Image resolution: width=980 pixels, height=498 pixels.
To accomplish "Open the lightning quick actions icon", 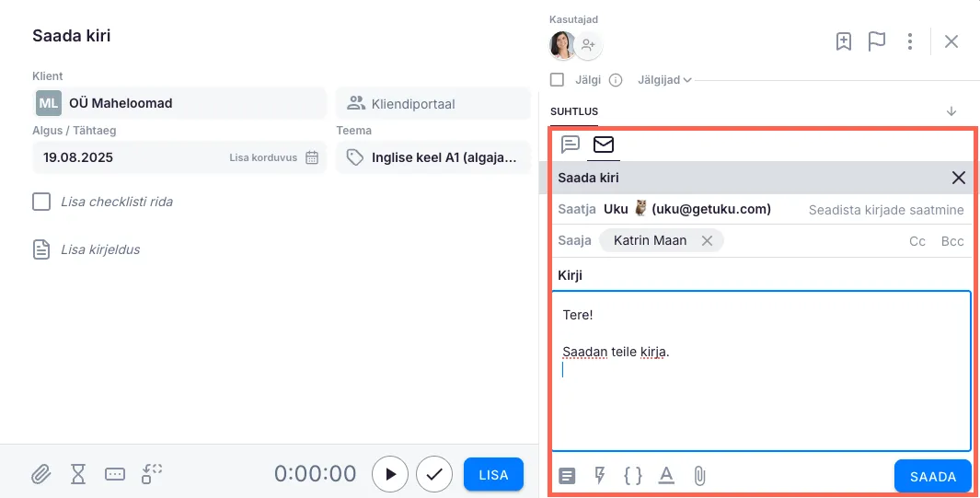I will pos(600,476).
